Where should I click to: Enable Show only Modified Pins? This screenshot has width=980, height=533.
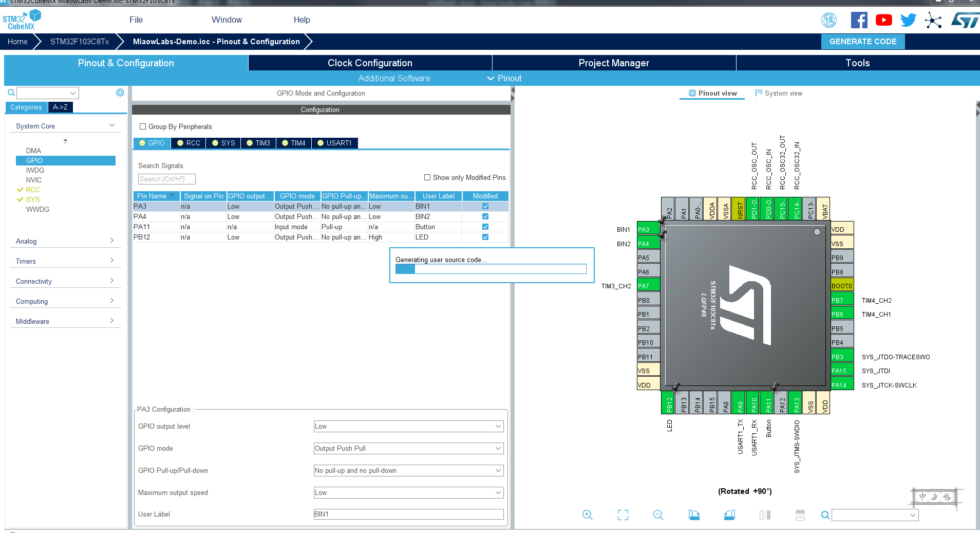(x=427, y=177)
